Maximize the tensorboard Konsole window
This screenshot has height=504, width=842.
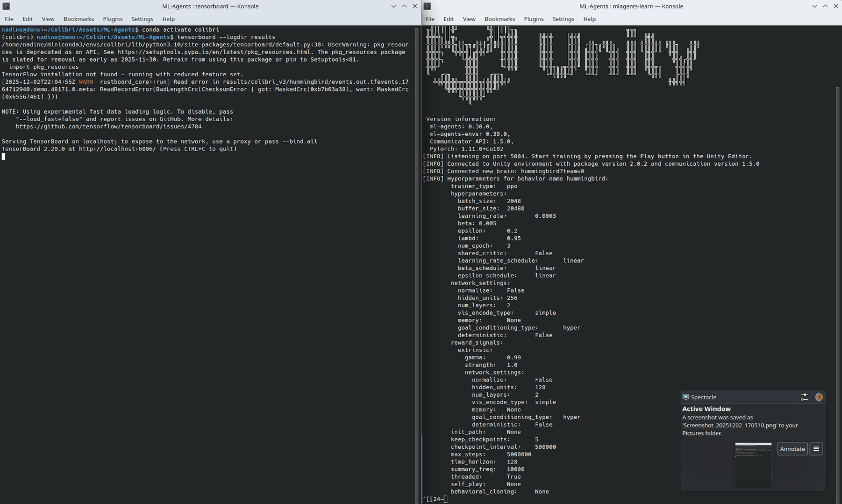(404, 6)
